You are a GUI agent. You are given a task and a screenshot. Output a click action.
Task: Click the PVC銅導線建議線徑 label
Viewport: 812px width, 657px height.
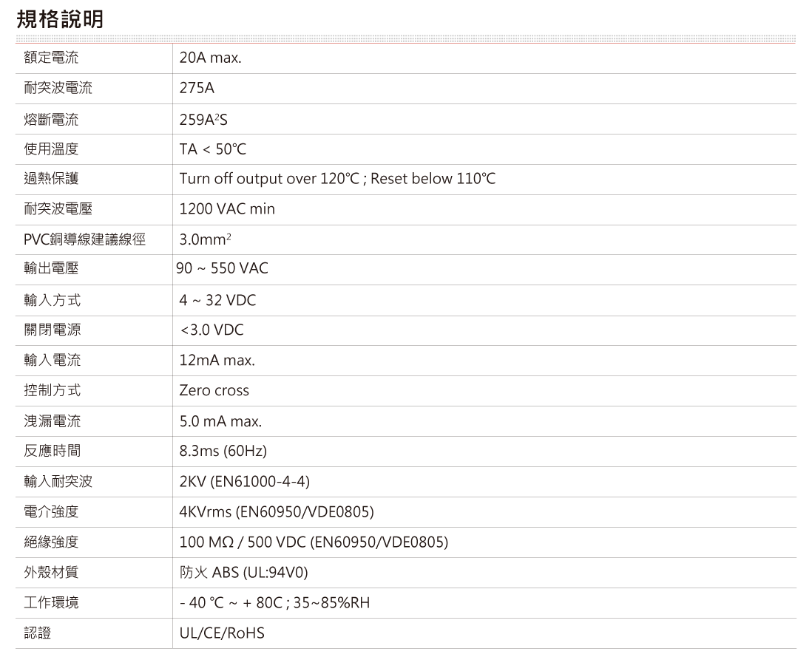(85, 240)
